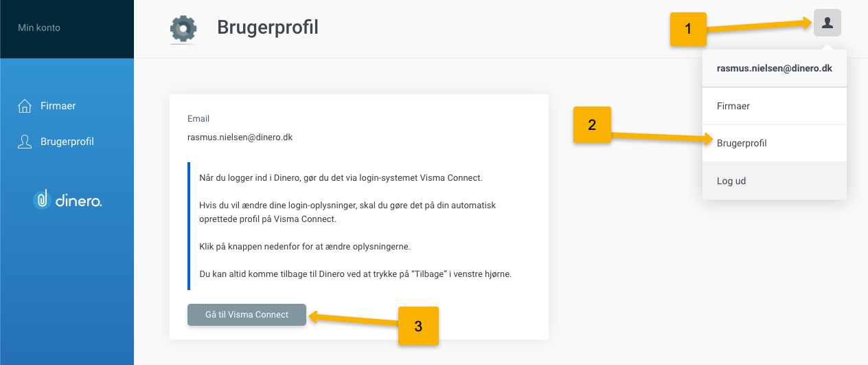This screenshot has width=868, height=365.
Task: Click the yellow annotation marker numbered 1
Action: (x=689, y=29)
